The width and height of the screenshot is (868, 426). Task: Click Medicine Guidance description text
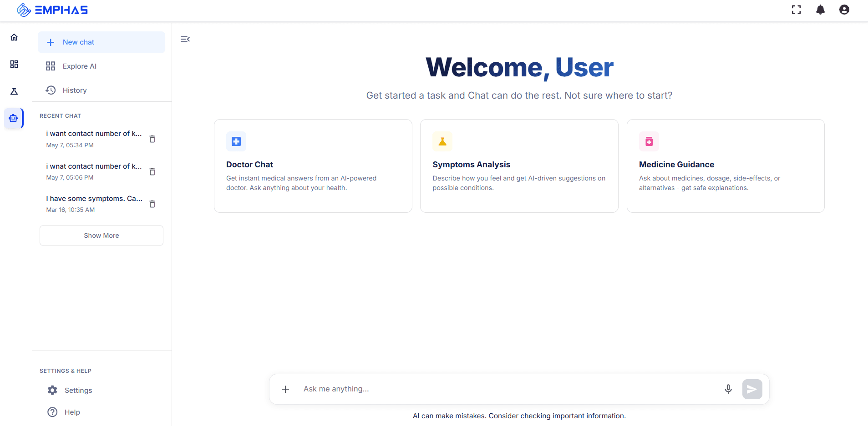click(x=710, y=183)
